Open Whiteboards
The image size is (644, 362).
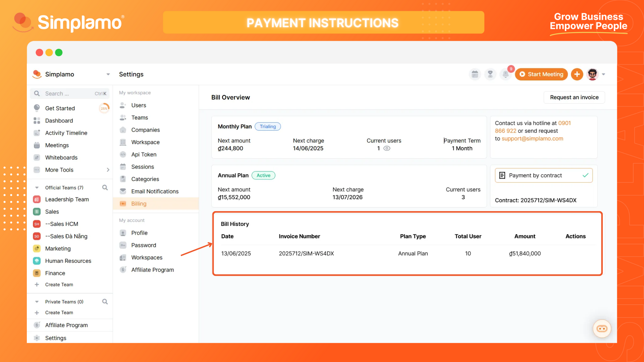point(61,158)
